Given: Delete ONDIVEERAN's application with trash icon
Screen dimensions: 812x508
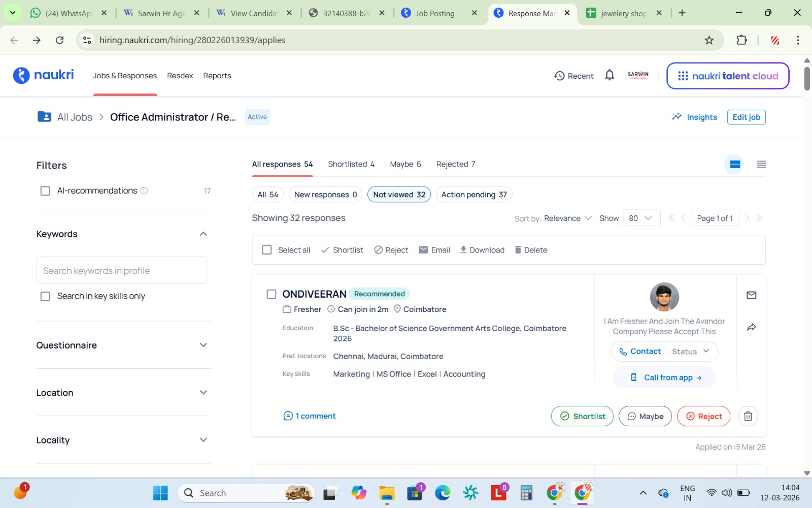Looking at the screenshot, I should click(748, 416).
